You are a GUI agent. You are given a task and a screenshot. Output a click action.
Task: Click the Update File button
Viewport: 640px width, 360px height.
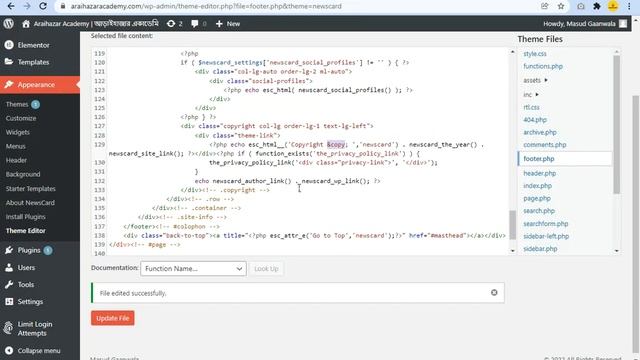coord(113,318)
